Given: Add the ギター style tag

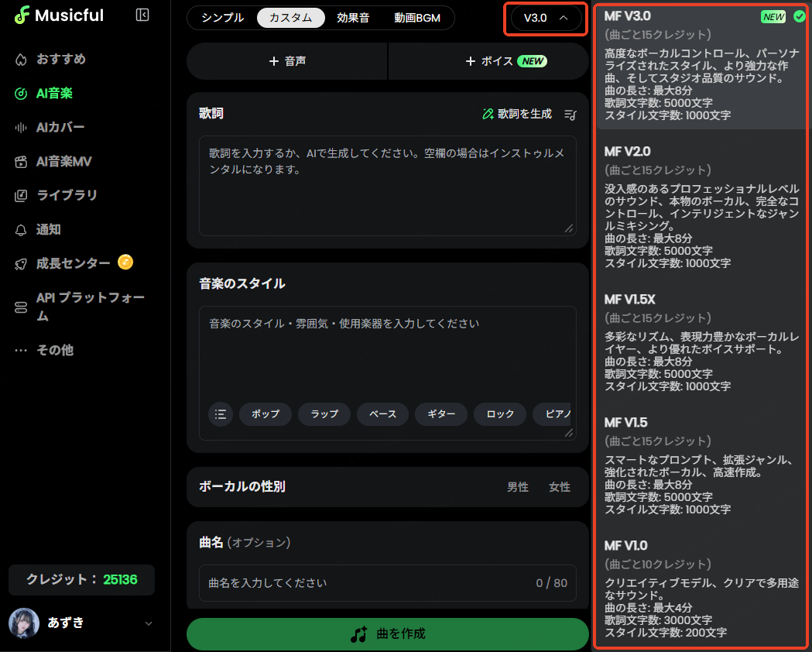Looking at the screenshot, I should pos(441,414).
